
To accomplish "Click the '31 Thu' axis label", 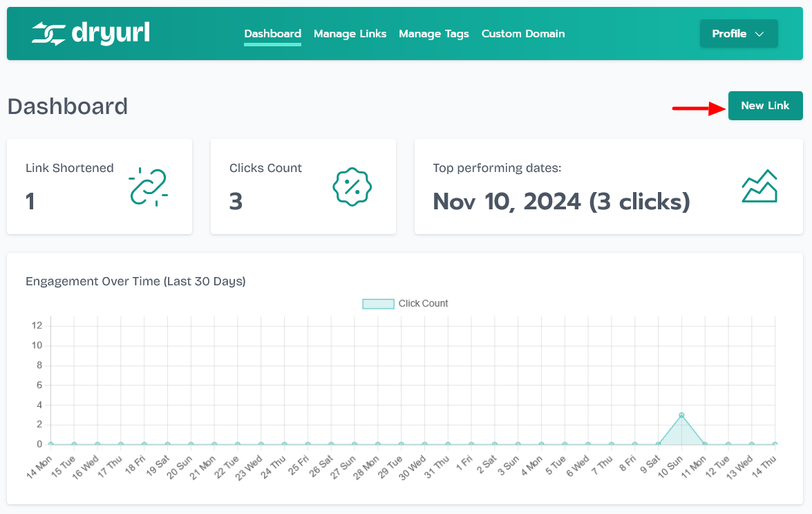I will (437, 467).
